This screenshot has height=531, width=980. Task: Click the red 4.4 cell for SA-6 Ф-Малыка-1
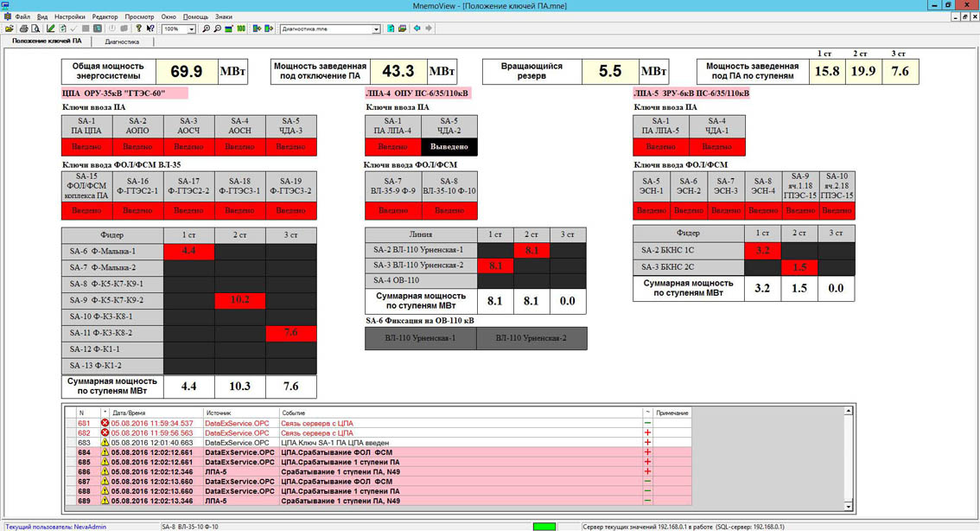coord(188,252)
